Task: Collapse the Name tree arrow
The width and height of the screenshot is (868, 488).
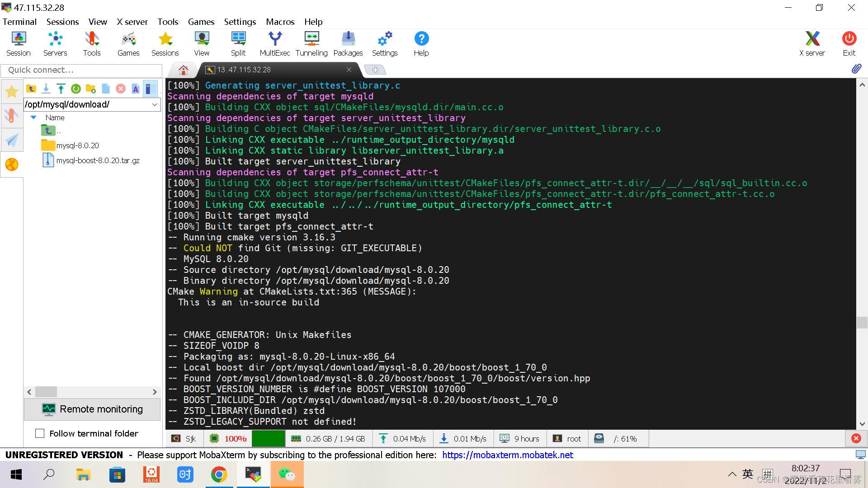Action: (33, 117)
